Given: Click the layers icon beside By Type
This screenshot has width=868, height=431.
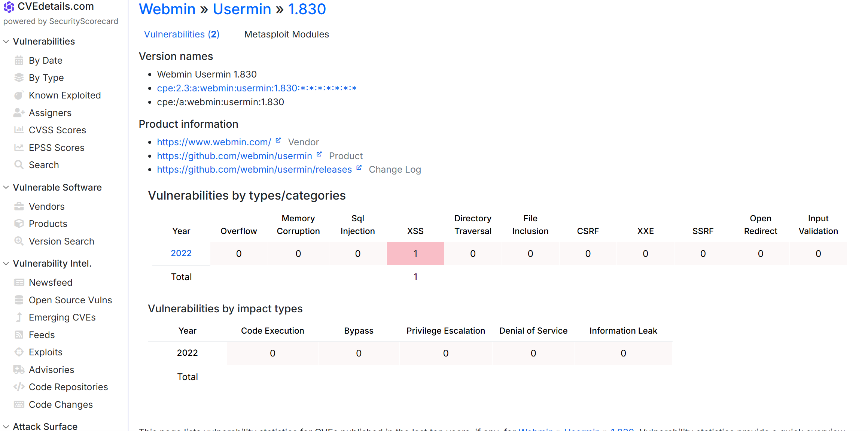Looking at the screenshot, I should [x=19, y=78].
